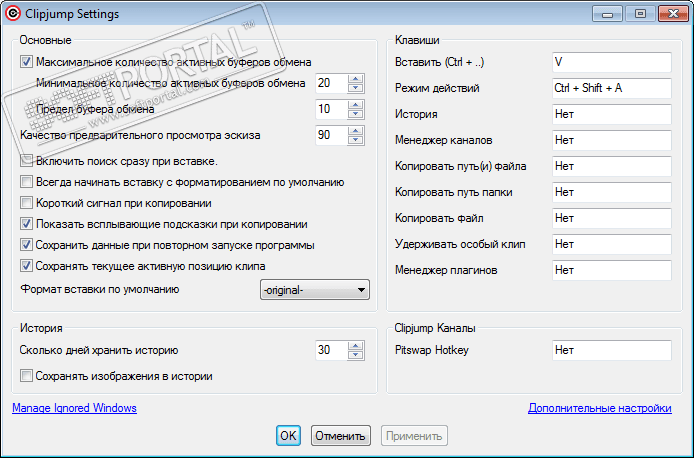Increase days to keep history value 30
The height and width of the screenshot is (458, 694).
click(x=355, y=346)
